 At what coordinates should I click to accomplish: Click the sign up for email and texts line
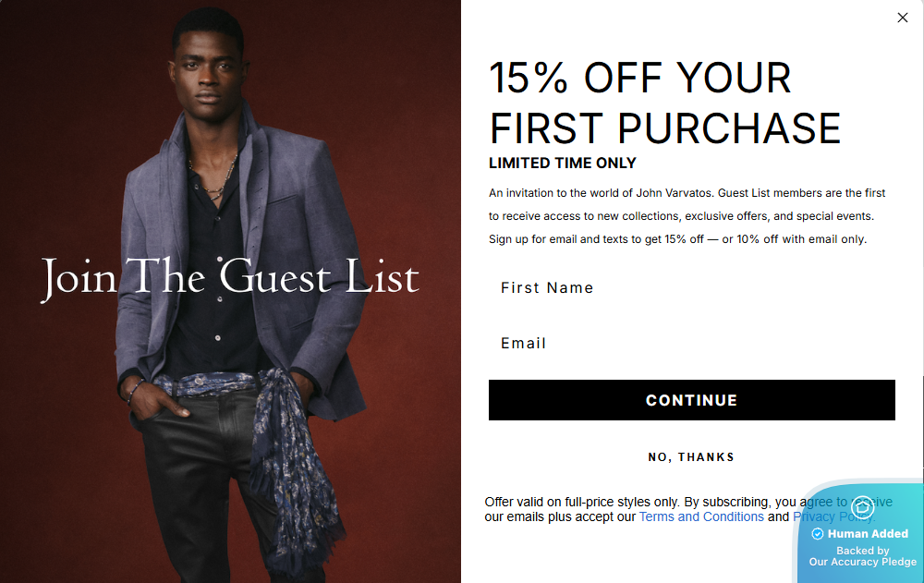pyautogui.click(x=677, y=239)
